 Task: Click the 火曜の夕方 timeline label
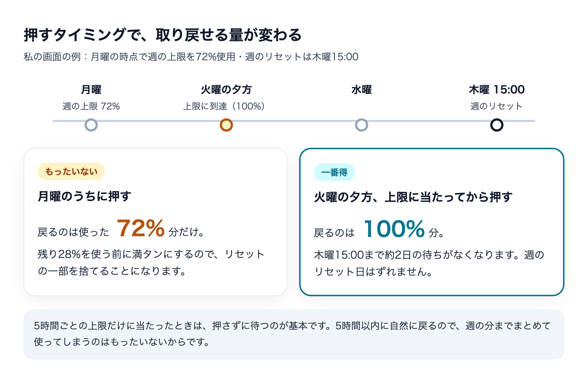[x=226, y=89]
